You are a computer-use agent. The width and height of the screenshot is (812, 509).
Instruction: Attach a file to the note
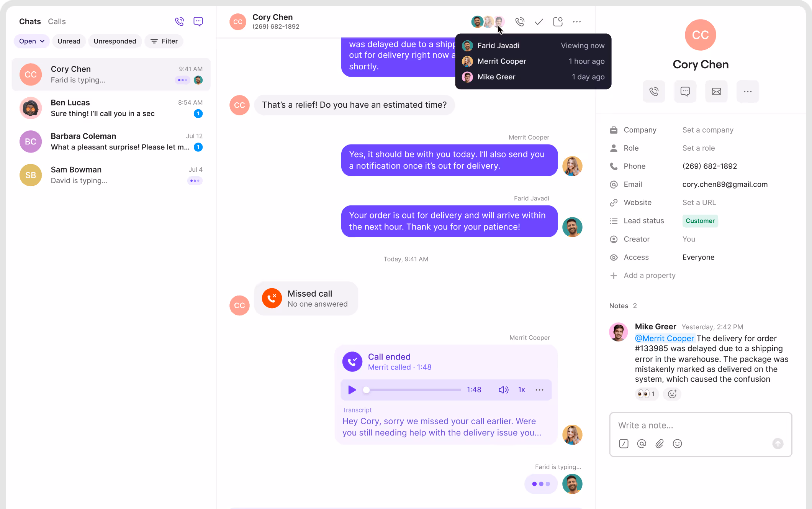coord(660,443)
